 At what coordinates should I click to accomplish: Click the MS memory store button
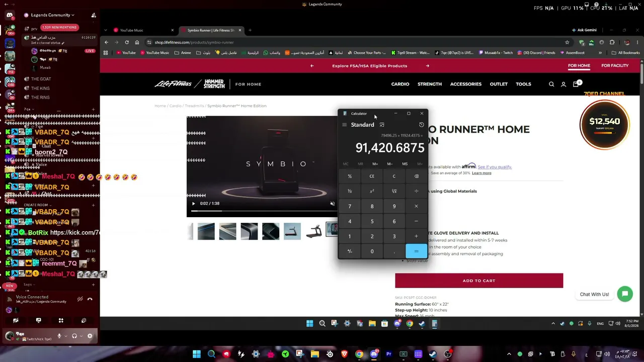click(x=405, y=164)
